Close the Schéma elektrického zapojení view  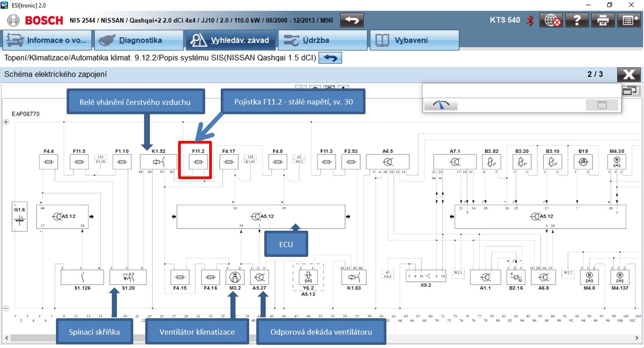pyautogui.click(x=628, y=75)
